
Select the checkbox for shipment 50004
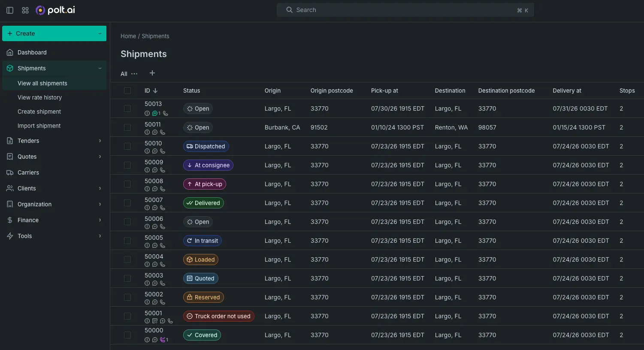(127, 259)
